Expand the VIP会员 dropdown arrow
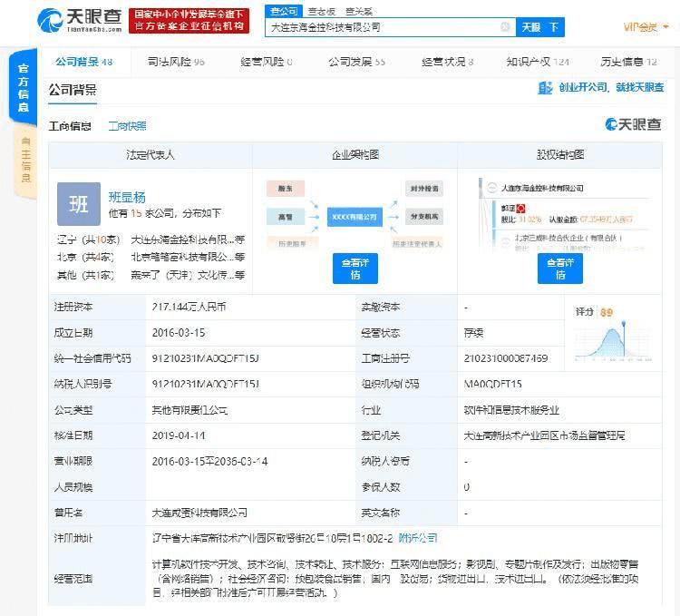680x616 pixels. [x=666, y=27]
